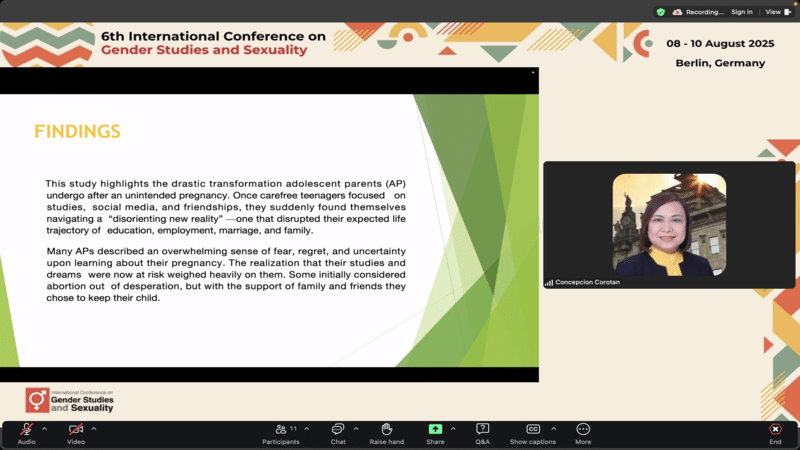
Task: Expand video options arrow next to Video
Action: (94, 428)
